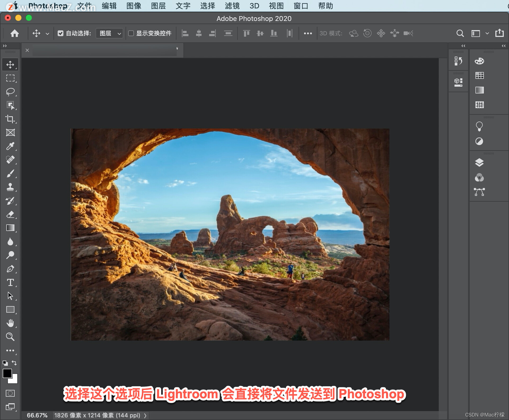Open the 图层 auto-select dropdown
The image size is (509, 420).
coord(109,33)
